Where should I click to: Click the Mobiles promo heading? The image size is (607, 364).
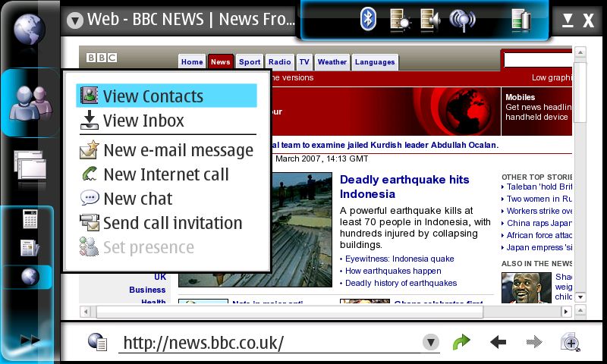520,97
